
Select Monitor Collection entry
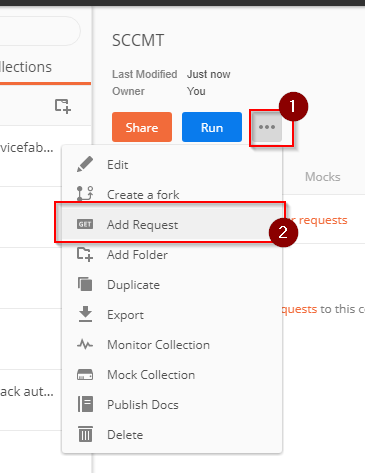[172, 345]
